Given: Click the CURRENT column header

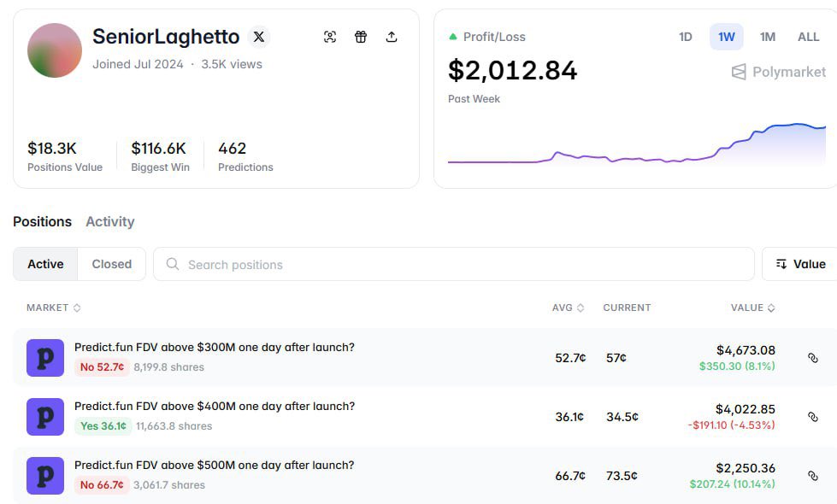Looking at the screenshot, I should pos(627,308).
